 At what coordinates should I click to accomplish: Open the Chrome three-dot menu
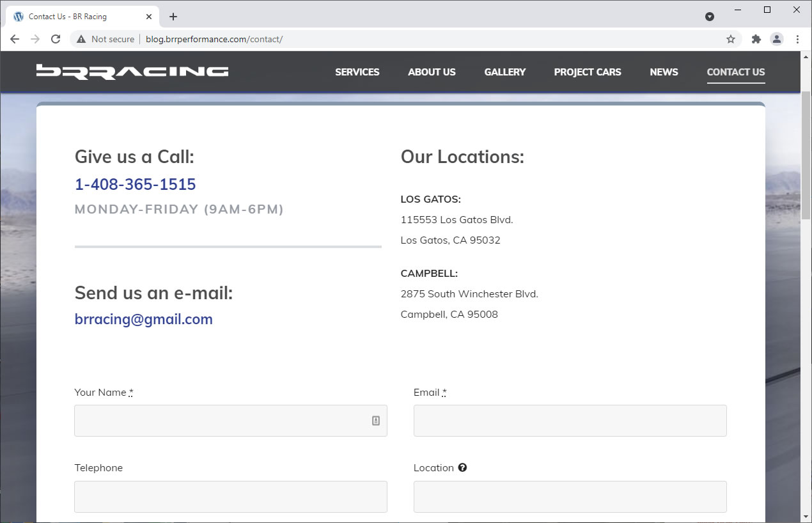(x=797, y=39)
